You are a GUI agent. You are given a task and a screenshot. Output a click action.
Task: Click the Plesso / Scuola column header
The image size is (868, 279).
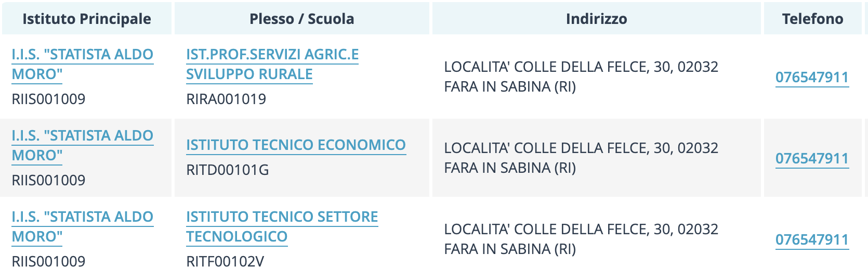click(302, 19)
